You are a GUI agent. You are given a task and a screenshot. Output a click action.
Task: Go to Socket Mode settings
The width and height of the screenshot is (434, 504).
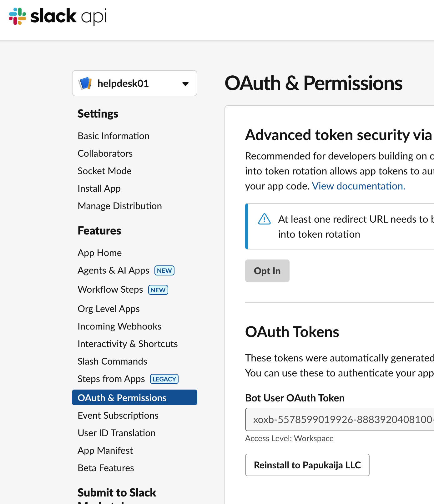[x=104, y=171]
